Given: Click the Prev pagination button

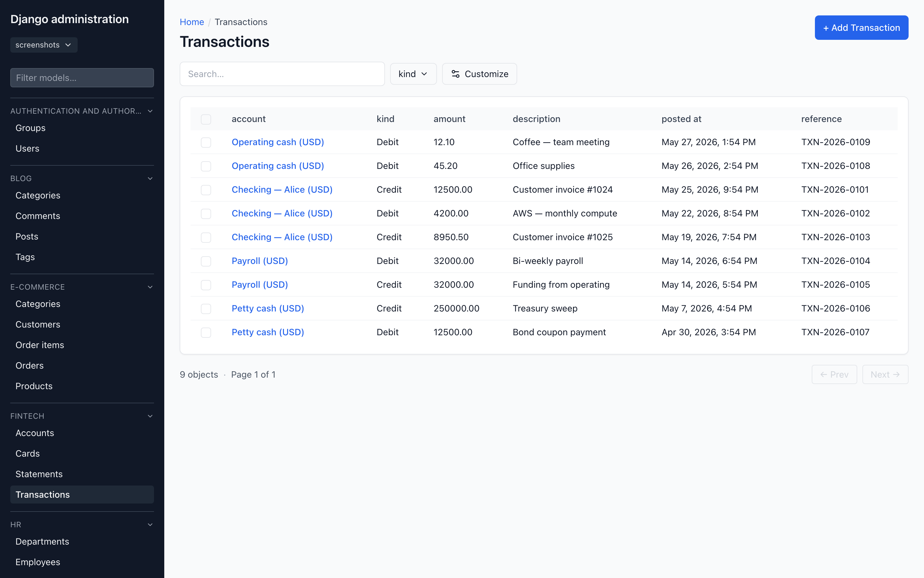Looking at the screenshot, I should 834,375.
